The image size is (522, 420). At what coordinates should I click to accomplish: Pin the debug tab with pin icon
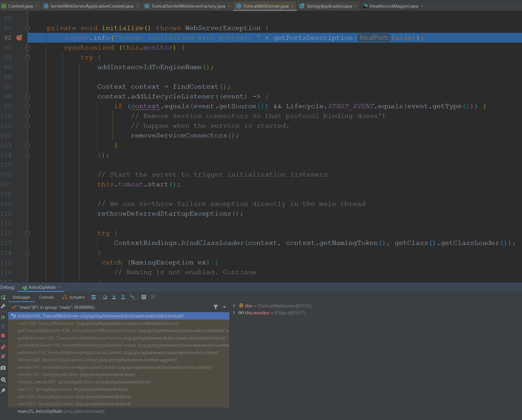coord(3,391)
